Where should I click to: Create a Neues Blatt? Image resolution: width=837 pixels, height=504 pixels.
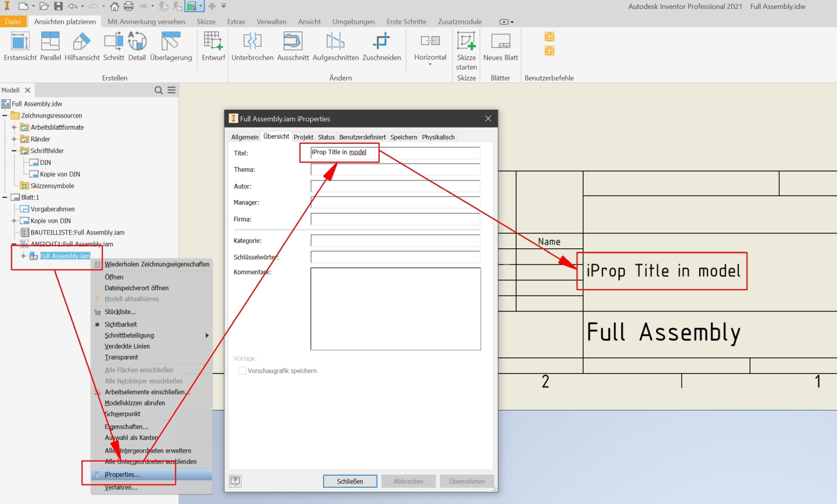(x=500, y=47)
